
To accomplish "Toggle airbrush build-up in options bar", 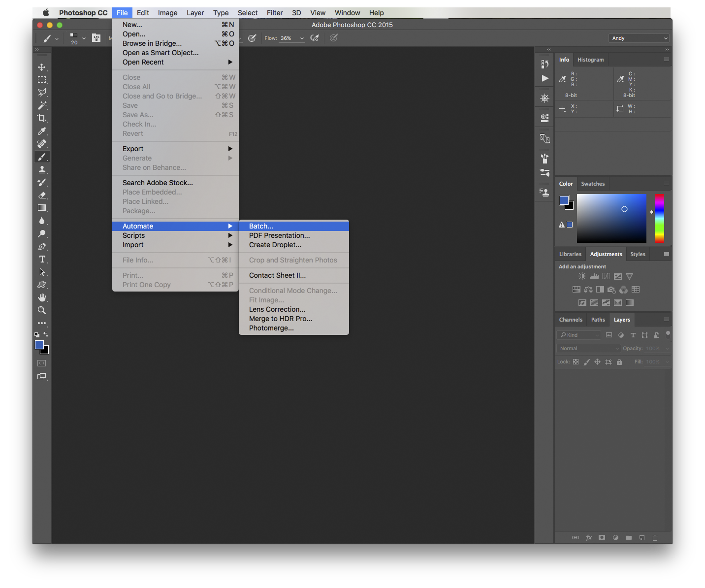I will (x=315, y=38).
